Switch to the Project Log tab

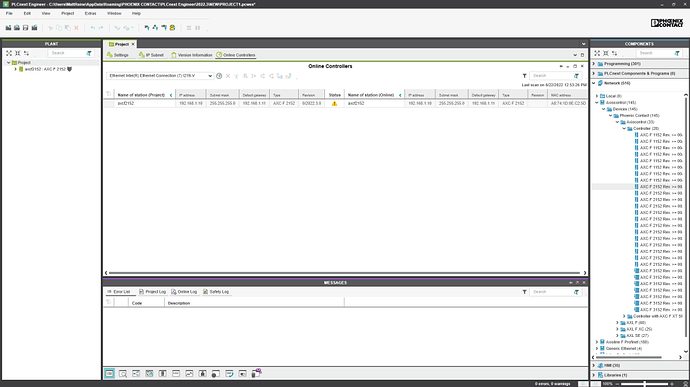(152, 292)
